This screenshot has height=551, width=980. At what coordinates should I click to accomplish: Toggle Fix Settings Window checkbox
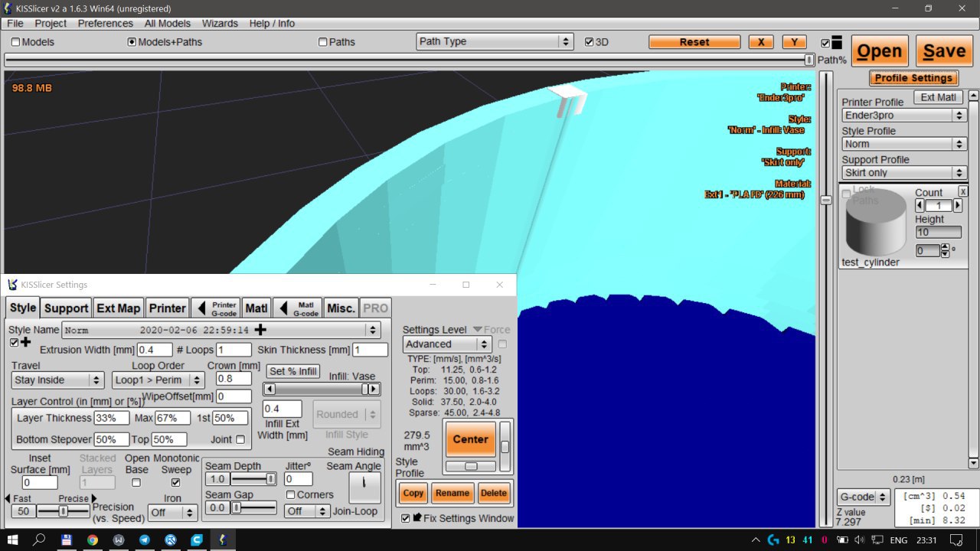point(406,518)
